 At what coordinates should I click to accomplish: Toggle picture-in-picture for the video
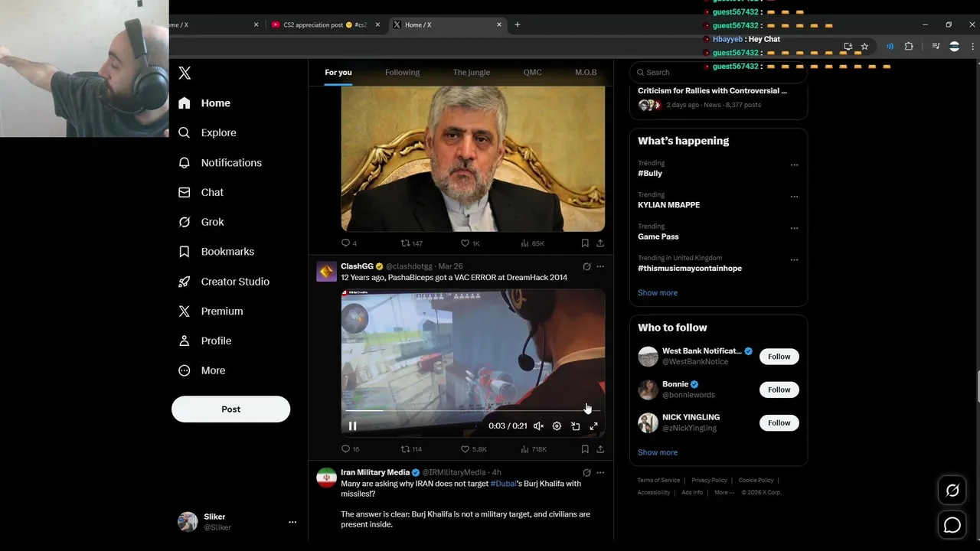coord(575,426)
